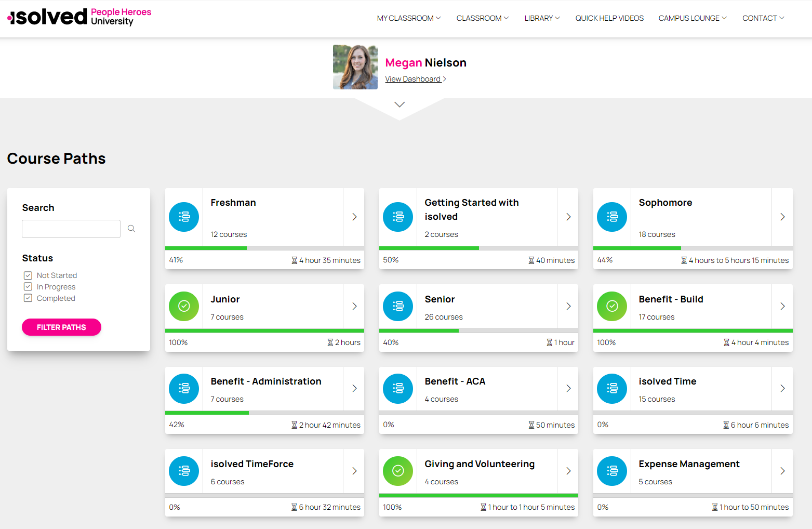Open the CLASSROOM menu

point(482,18)
